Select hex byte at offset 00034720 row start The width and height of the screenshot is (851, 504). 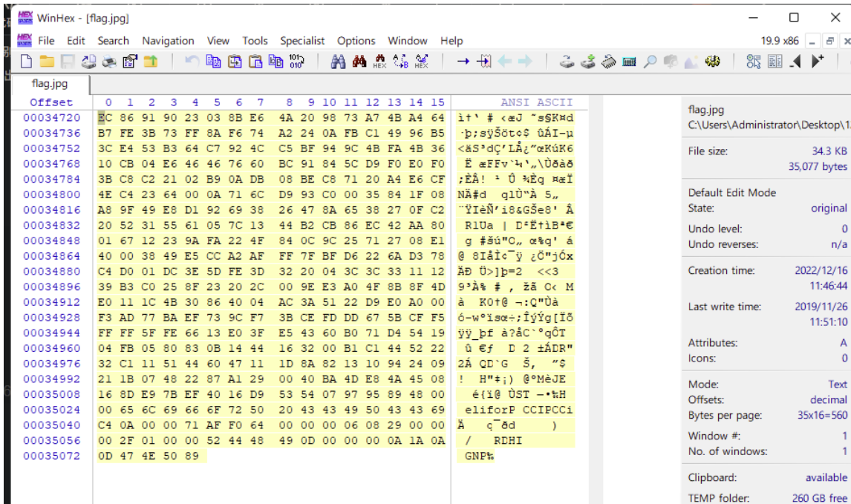click(x=102, y=117)
